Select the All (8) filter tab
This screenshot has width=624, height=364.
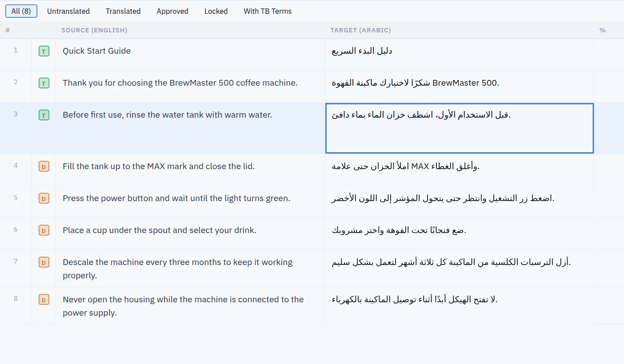[21, 11]
